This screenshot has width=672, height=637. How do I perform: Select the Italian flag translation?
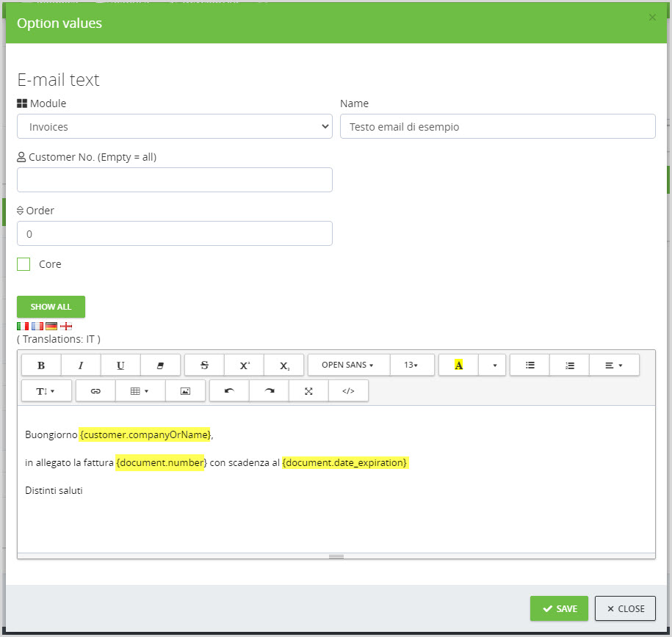pyautogui.click(x=23, y=326)
